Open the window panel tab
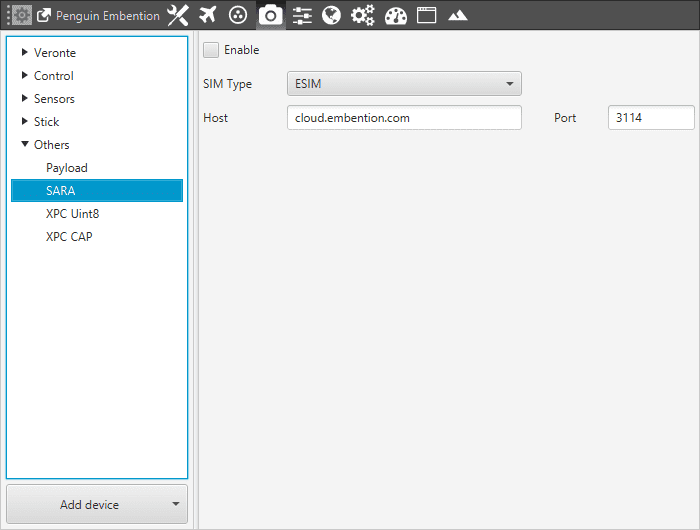Image resolution: width=700 pixels, height=530 pixels. click(x=426, y=15)
